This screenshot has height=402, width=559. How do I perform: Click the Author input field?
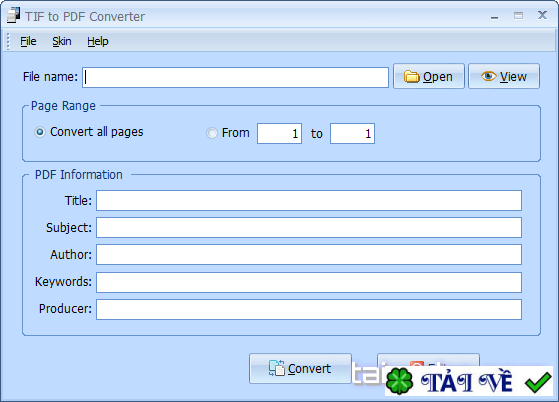point(309,254)
